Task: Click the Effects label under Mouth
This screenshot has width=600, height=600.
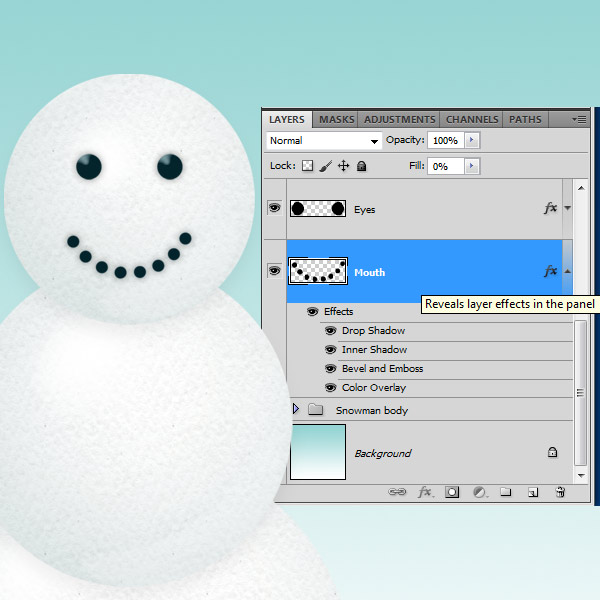Action: point(339,311)
